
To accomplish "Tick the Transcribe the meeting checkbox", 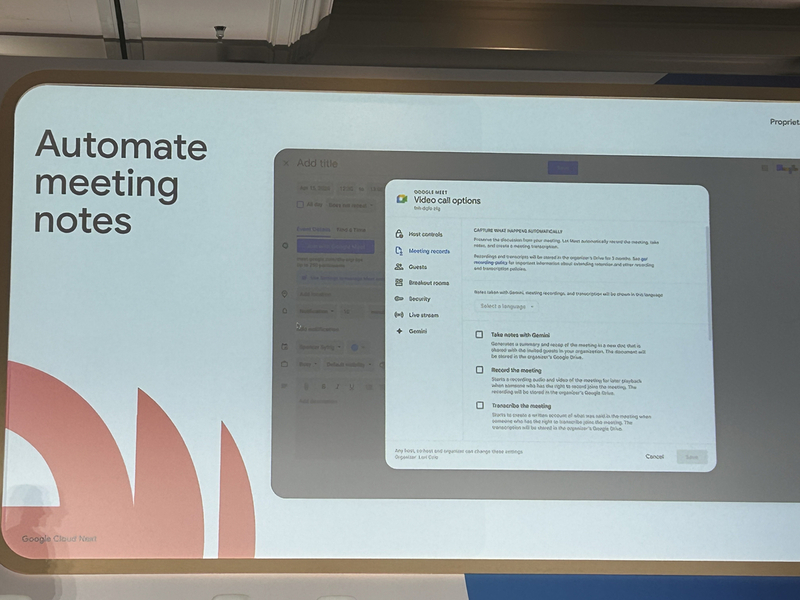I will pos(480,405).
